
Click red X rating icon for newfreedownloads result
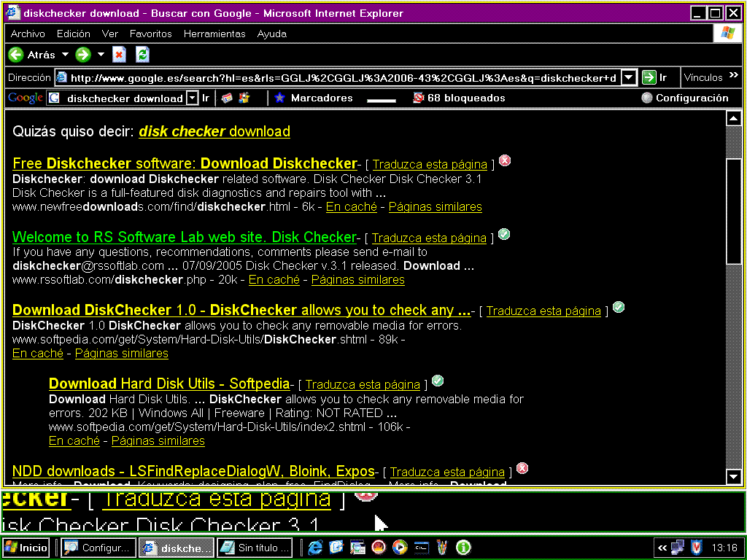pyautogui.click(x=505, y=160)
